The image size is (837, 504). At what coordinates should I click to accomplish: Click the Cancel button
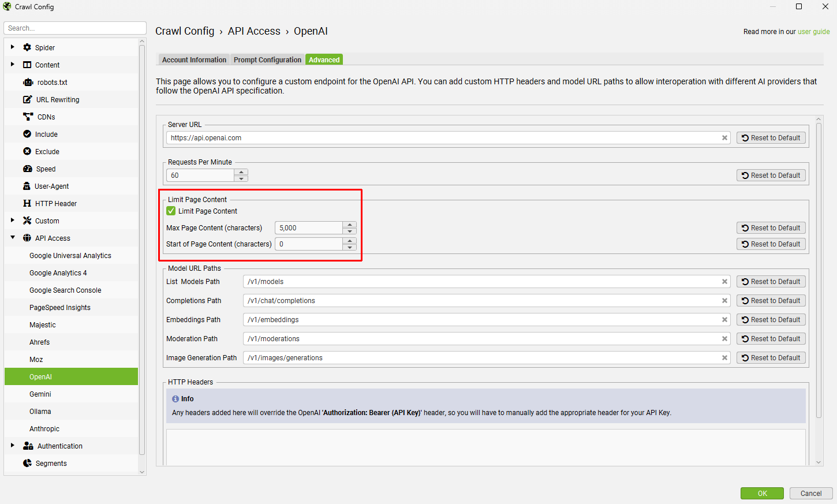pyautogui.click(x=811, y=493)
